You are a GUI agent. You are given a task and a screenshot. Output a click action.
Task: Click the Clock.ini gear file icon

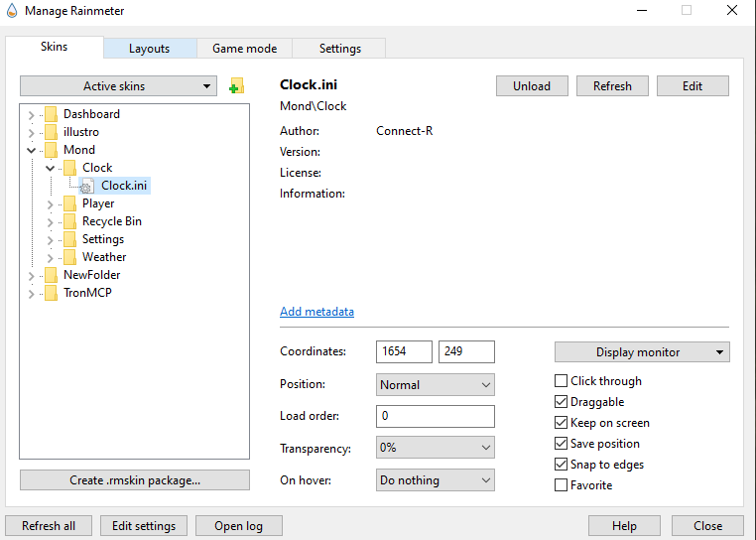tap(86, 186)
